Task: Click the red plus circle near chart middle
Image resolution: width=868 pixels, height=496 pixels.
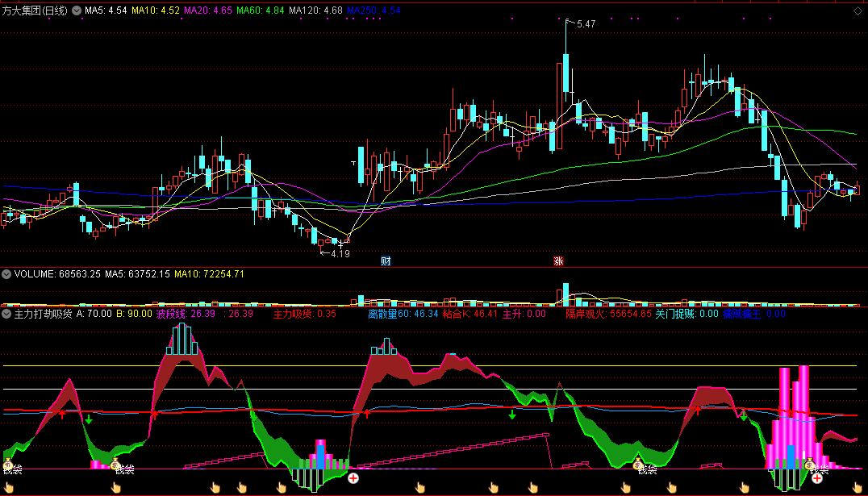Action: pyautogui.click(x=353, y=478)
